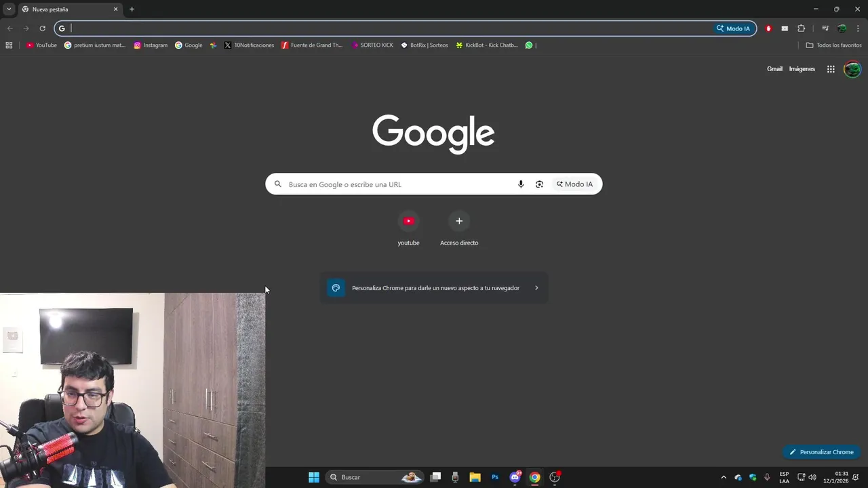Open the network and volume quick settings
This screenshot has width=868, height=488.
point(806,477)
